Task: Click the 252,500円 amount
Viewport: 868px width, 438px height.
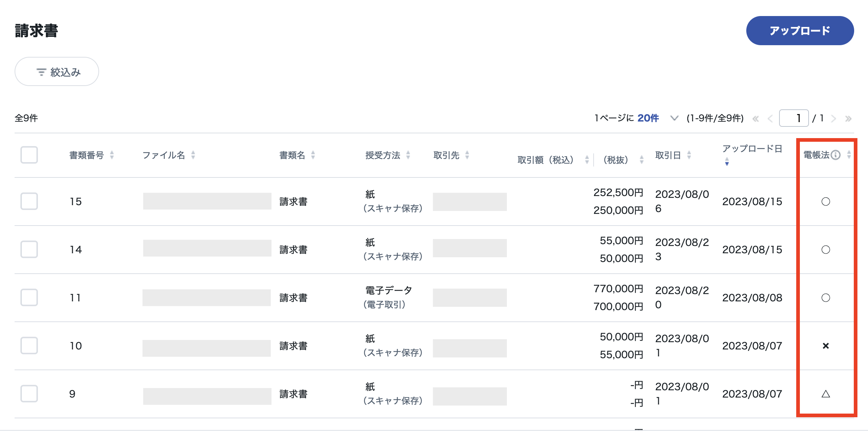Action: point(618,192)
